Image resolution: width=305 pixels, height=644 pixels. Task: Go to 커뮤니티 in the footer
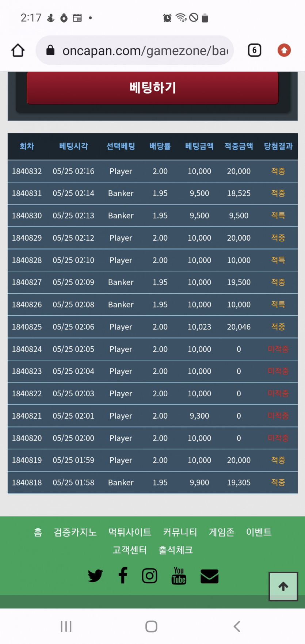pos(180,532)
